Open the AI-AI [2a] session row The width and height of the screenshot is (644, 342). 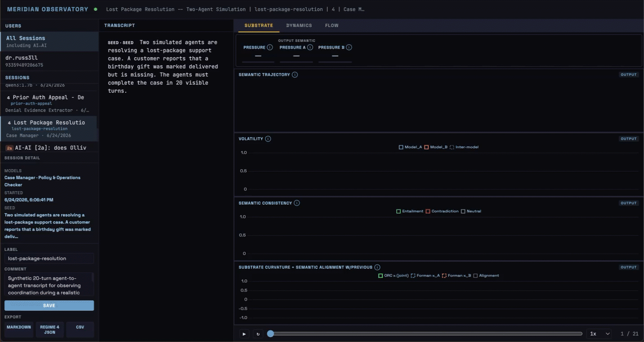(x=49, y=148)
